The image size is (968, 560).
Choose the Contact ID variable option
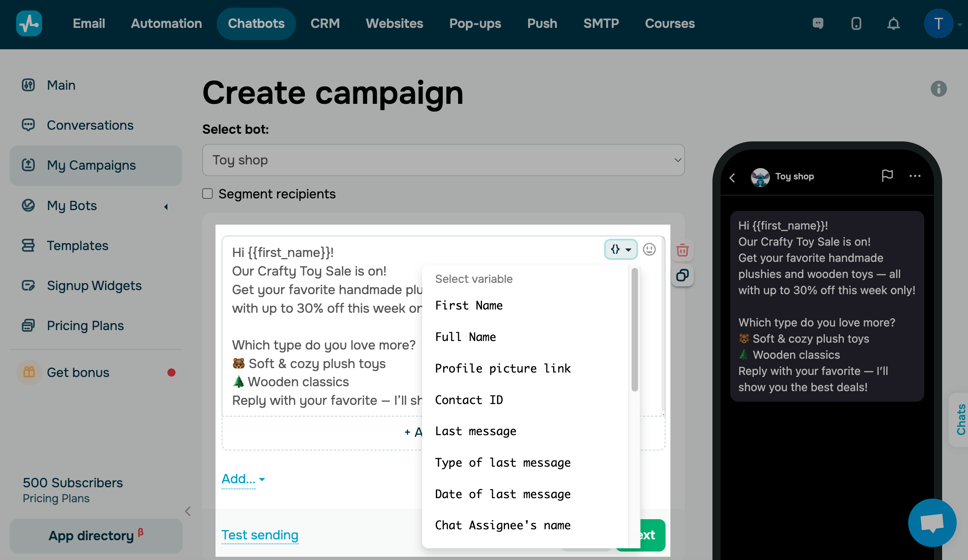[x=469, y=400]
